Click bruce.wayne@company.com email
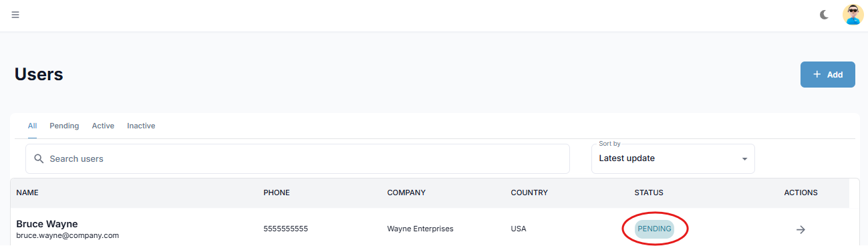Viewport: 868px width, 246px height. [67, 235]
